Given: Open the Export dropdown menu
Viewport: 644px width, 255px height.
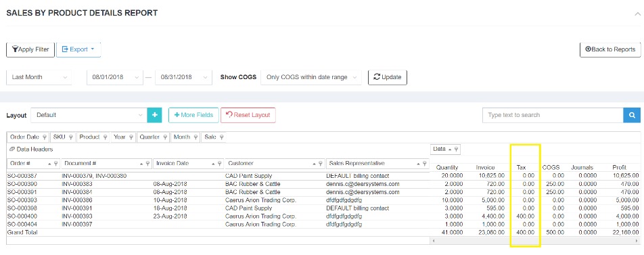Looking at the screenshot, I should click(78, 49).
